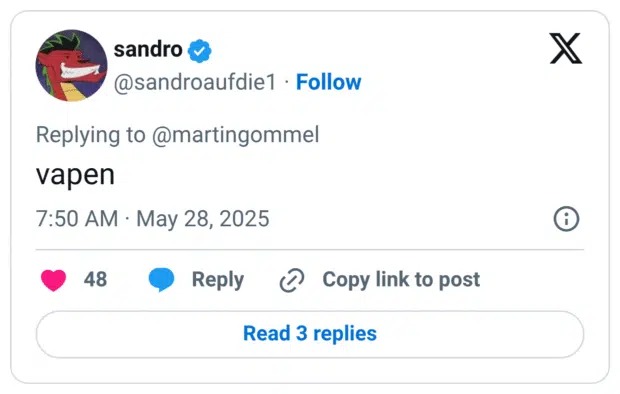Click the Reply label

(218, 280)
